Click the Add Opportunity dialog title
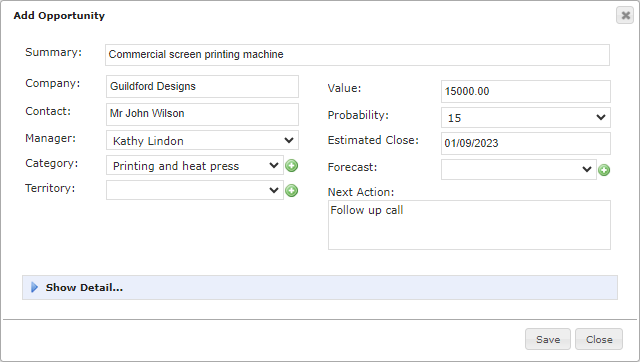640x362 pixels. pos(59,16)
